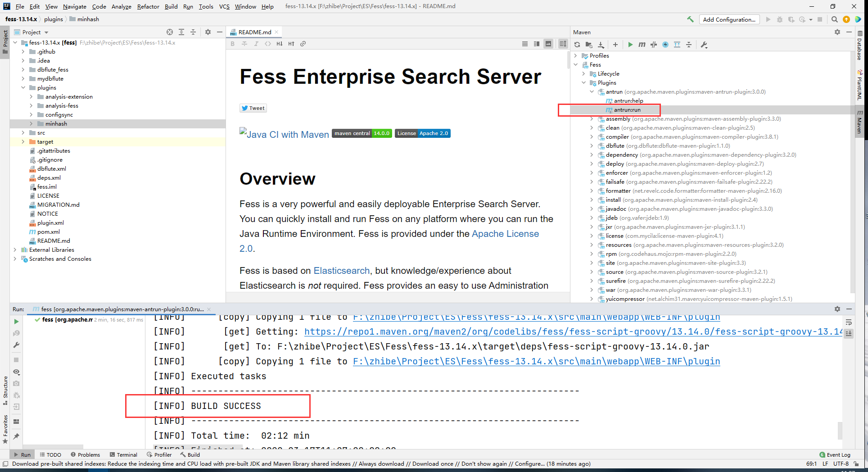Collapse the plugins folder in Project tree
The height and width of the screenshot is (472, 868).
coord(23,88)
